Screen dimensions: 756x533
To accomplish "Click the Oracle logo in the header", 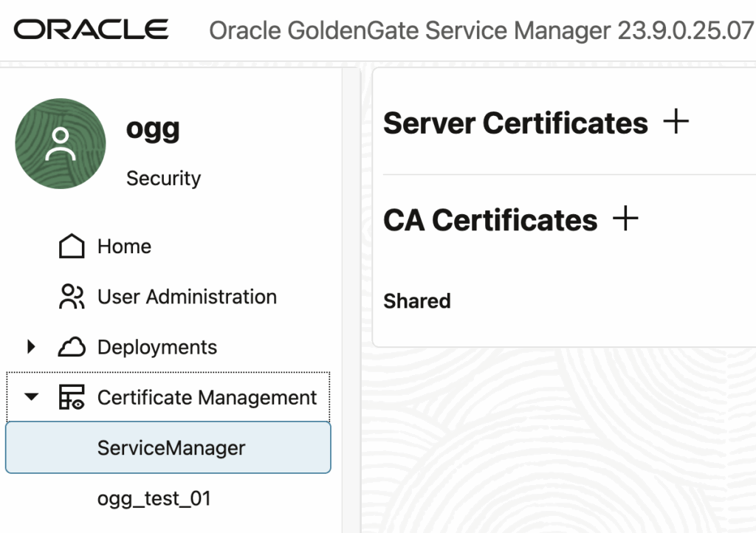I will (90, 30).
